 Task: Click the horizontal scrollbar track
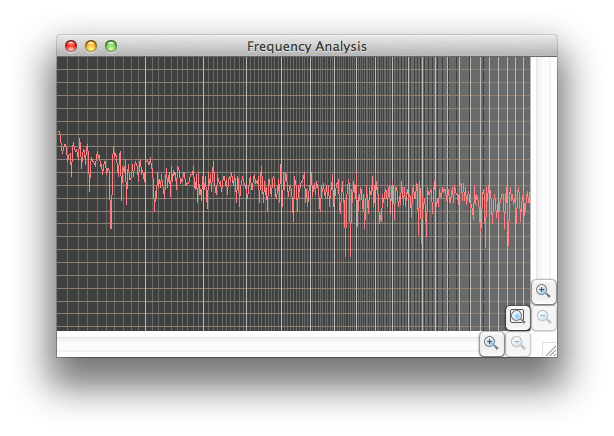pyautogui.click(x=268, y=344)
